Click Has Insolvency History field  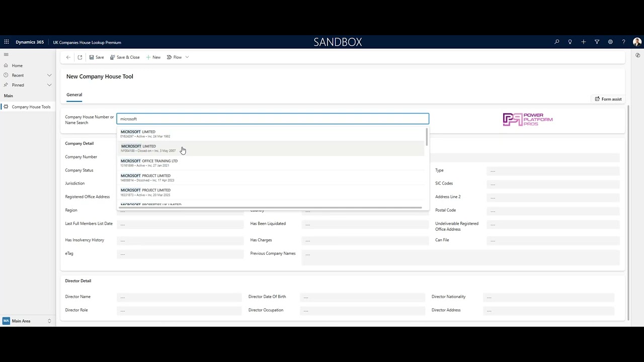click(x=180, y=240)
